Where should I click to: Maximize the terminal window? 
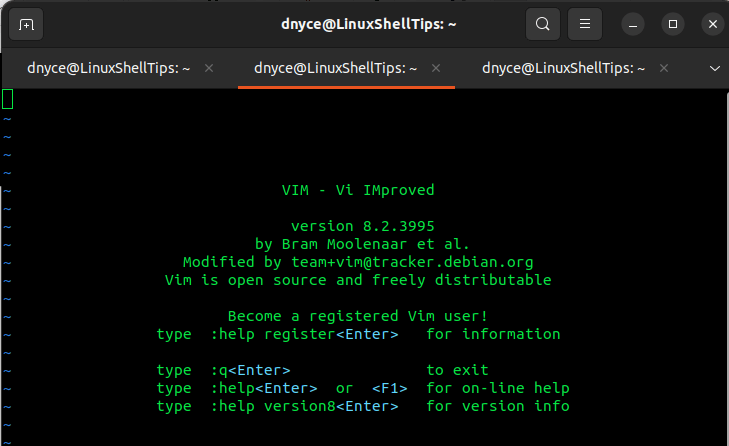[673, 24]
